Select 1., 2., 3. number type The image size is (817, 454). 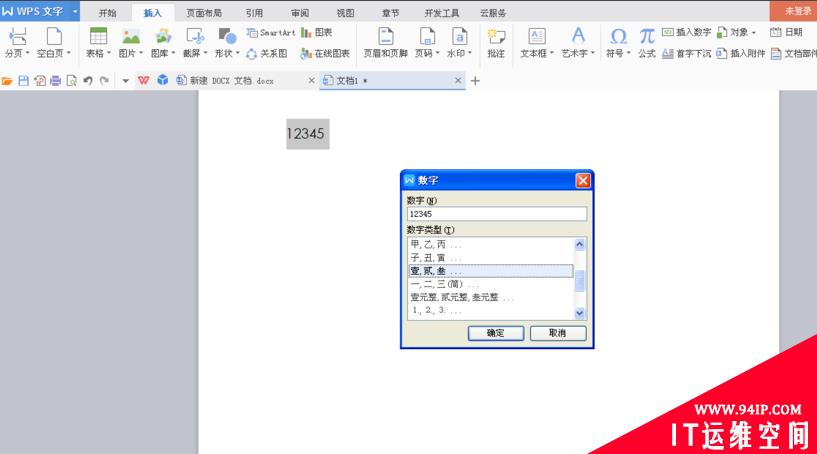tap(490, 311)
